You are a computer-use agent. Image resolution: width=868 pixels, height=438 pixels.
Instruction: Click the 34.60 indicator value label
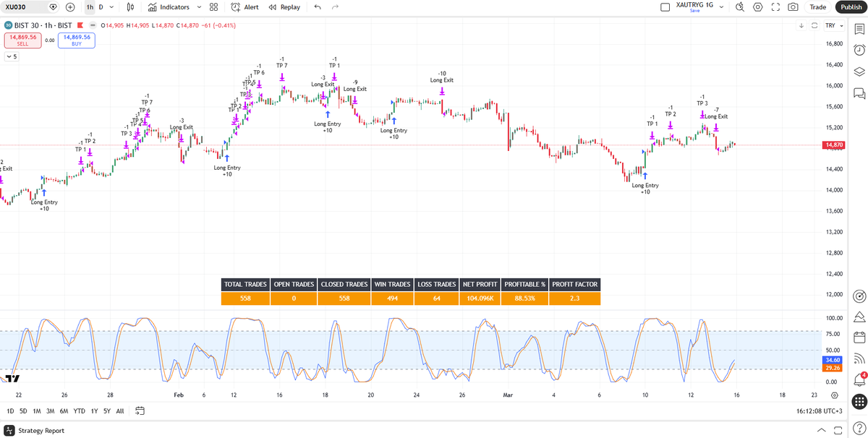click(833, 359)
